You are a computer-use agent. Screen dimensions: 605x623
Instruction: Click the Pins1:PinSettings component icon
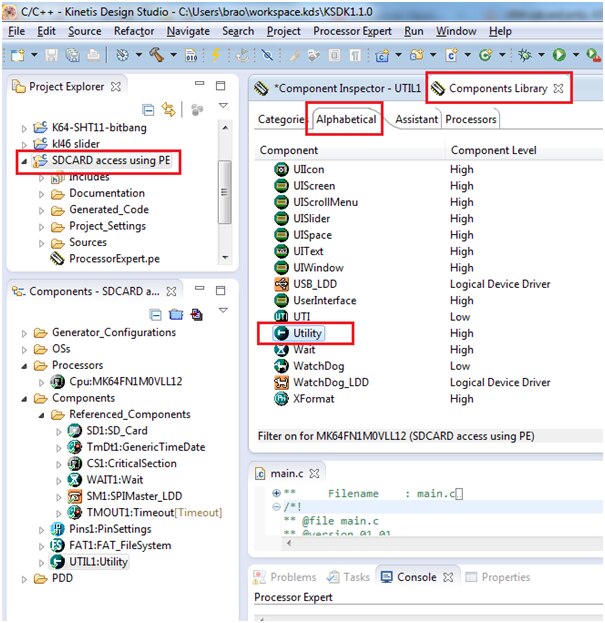tap(57, 529)
